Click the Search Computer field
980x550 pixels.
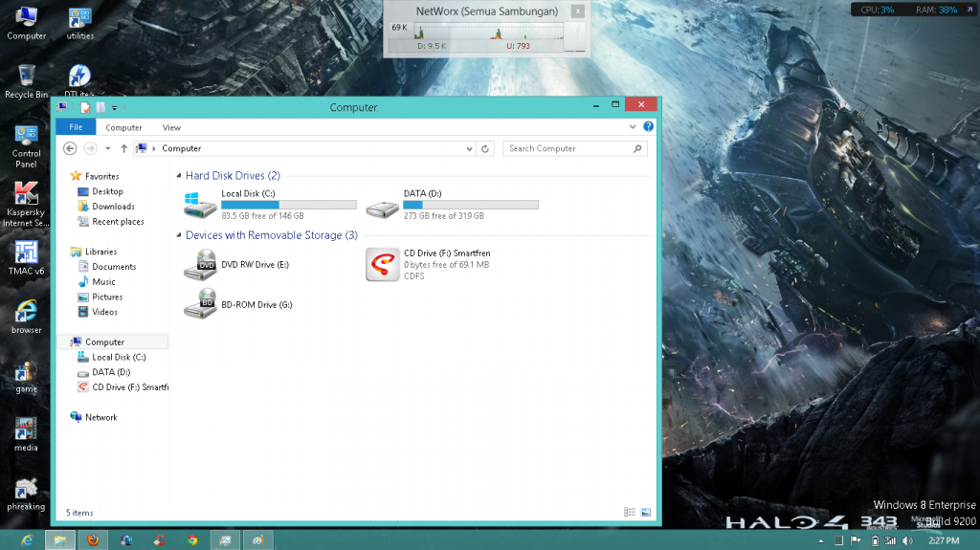pyautogui.click(x=574, y=149)
